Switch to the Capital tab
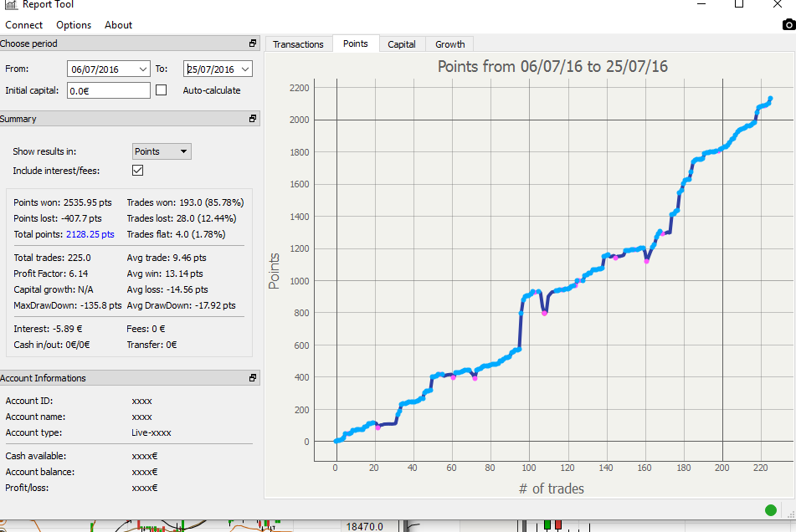796x532 pixels. [x=402, y=44]
